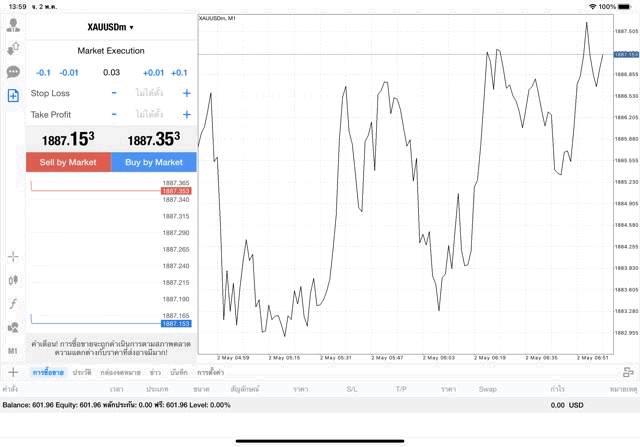
Task: Click the Sell by Market button
Action: (x=68, y=162)
